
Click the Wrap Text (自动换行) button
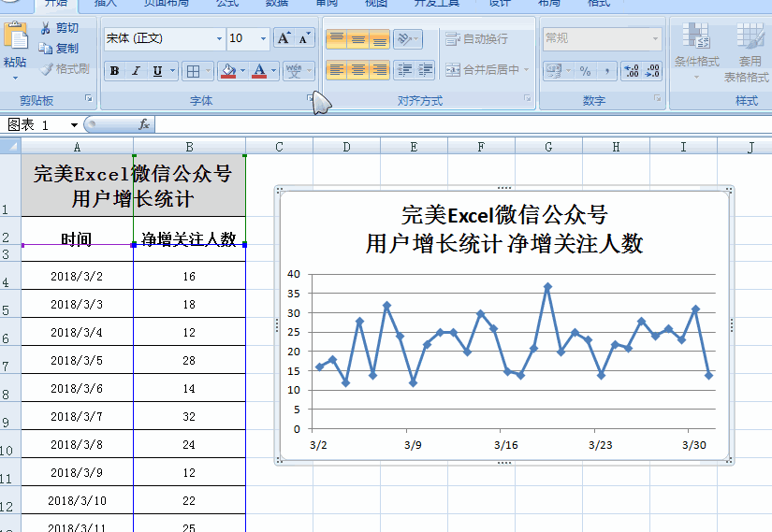coord(476,39)
